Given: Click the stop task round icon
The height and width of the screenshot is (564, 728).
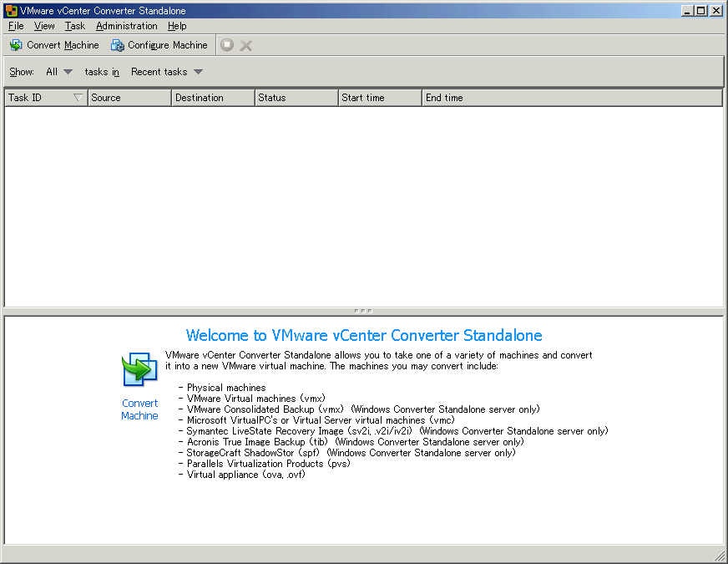Looking at the screenshot, I should point(227,45).
